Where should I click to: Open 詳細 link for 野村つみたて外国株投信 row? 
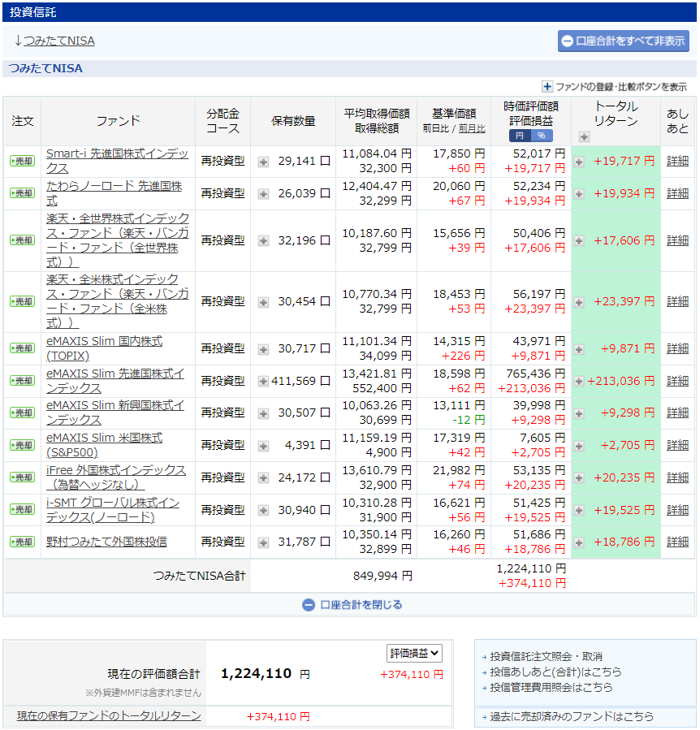click(677, 542)
